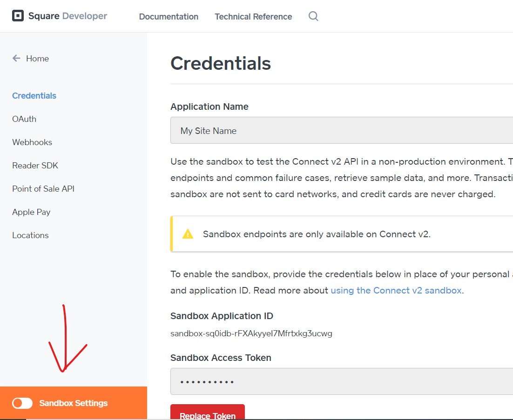The height and width of the screenshot is (420, 513).
Task: Navigate to Reader SDK settings
Action: [35, 166]
